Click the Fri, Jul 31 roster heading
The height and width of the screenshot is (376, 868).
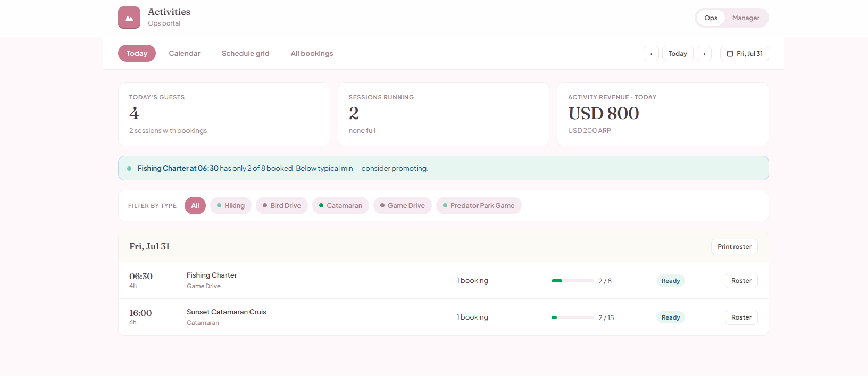tap(149, 246)
